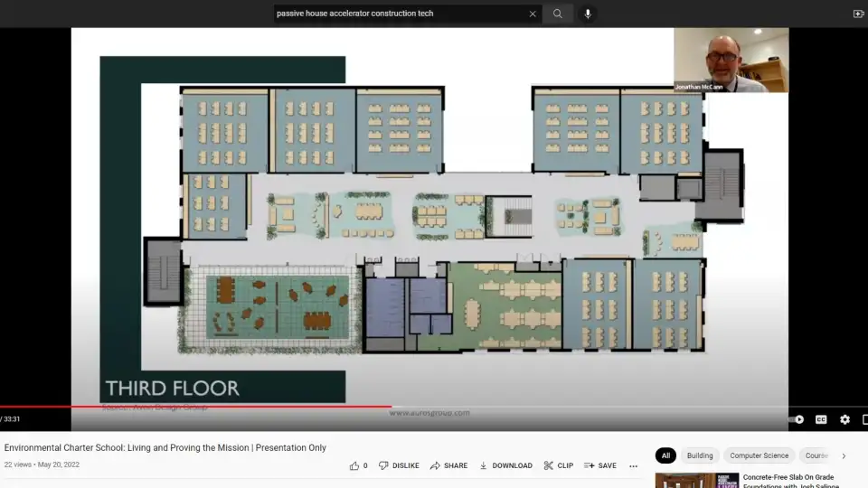Screen dimensions: 868x488
Task: Select the All filter chip
Action: click(x=665, y=455)
